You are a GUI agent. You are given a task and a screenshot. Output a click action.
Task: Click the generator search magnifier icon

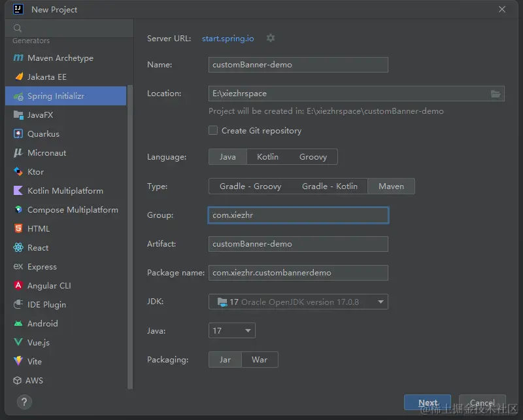18,28
